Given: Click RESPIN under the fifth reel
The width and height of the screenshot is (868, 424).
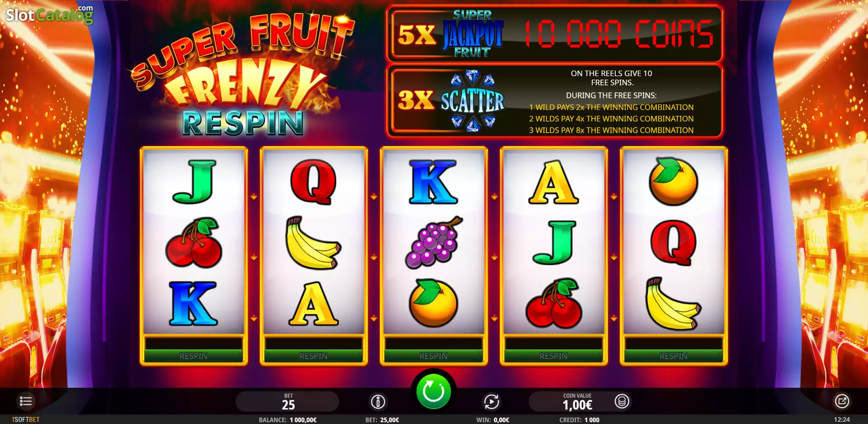Looking at the screenshot, I should coord(674,356).
